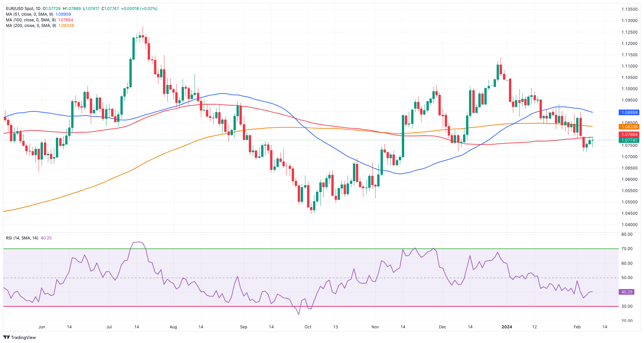
Task: Click the 2024 label on the time axis
Action: (507, 327)
